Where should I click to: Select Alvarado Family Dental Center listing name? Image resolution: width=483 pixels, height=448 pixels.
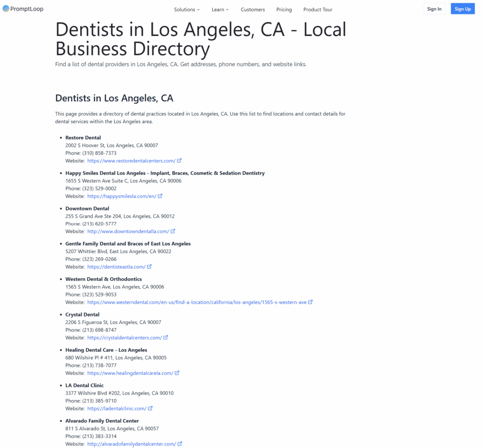click(x=102, y=421)
